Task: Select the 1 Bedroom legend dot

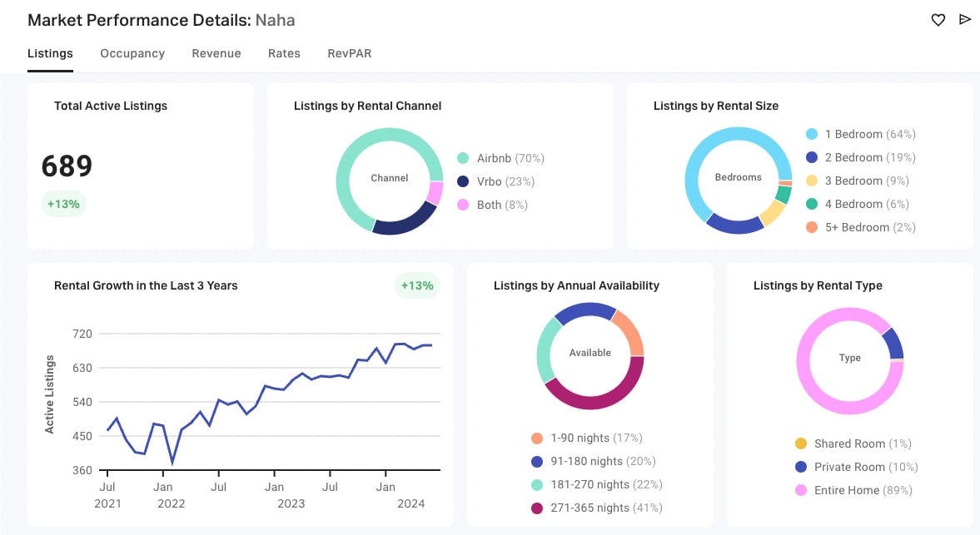Action: click(x=812, y=134)
